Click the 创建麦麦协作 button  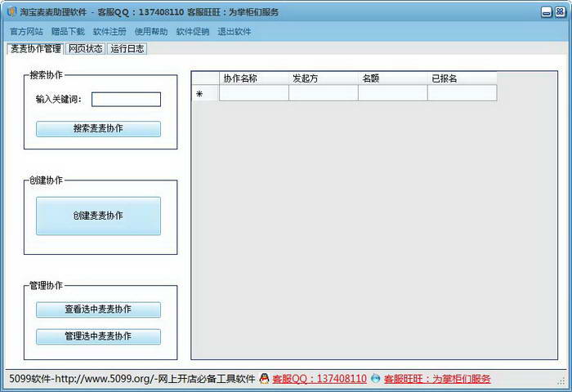pyautogui.click(x=98, y=216)
